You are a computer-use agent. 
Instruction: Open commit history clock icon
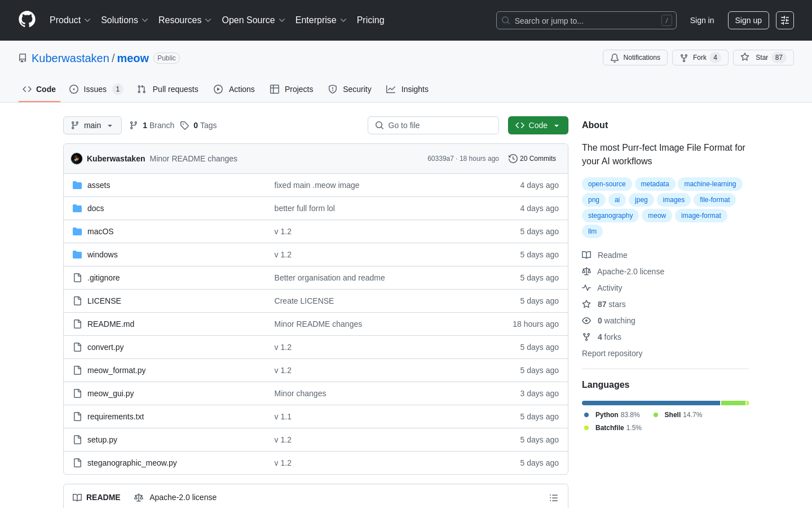tap(513, 159)
